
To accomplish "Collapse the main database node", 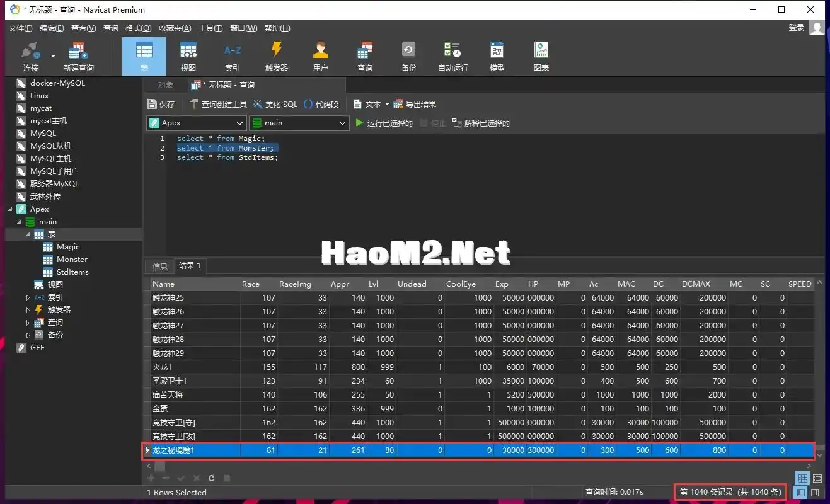I will (x=19, y=221).
